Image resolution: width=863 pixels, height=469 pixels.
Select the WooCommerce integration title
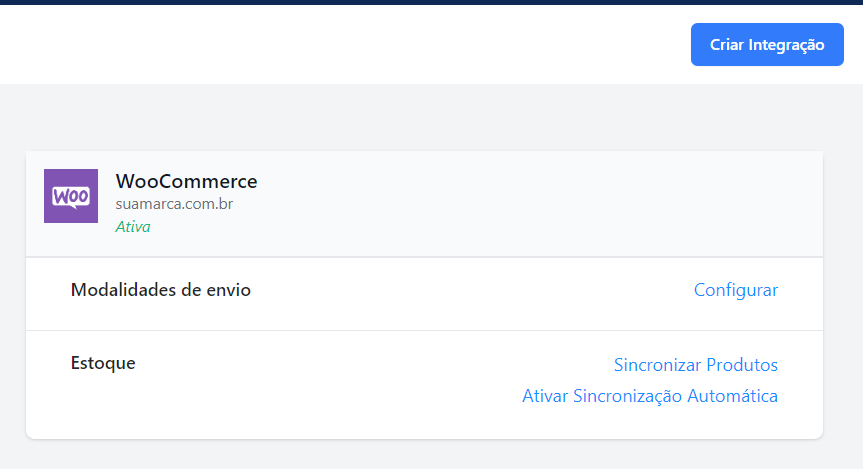click(186, 181)
